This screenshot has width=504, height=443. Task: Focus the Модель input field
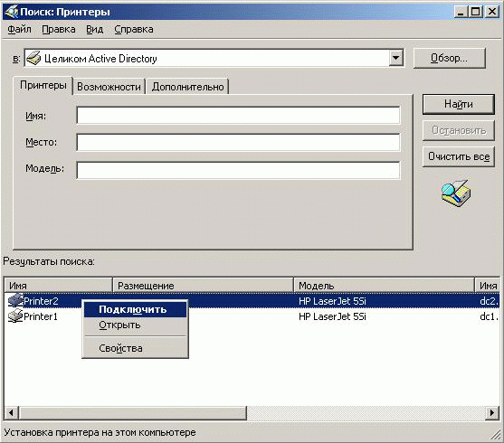pyautogui.click(x=238, y=170)
